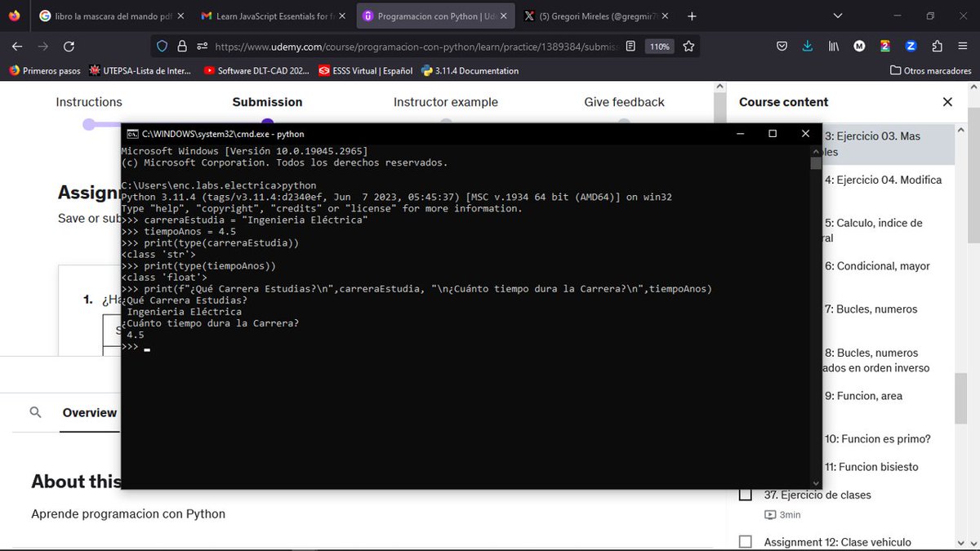Switch to the Gregori Mireles X tab
This screenshot has width=980, height=551.
(x=598, y=16)
